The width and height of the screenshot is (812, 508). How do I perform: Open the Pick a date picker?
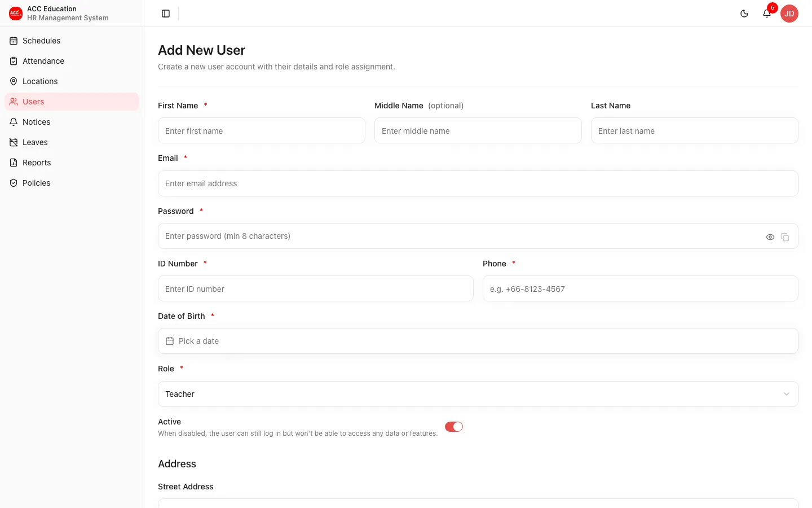pyautogui.click(x=478, y=341)
